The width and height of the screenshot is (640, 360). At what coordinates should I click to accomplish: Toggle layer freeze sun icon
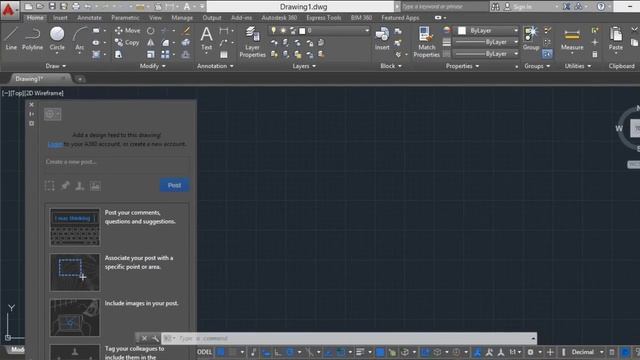[x=283, y=31]
